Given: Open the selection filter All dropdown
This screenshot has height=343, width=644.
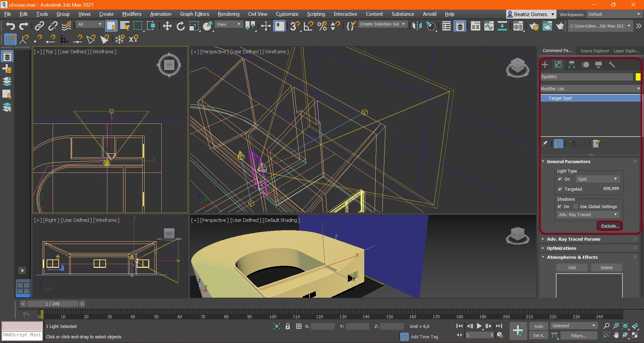Looking at the screenshot, I should [89, 24].
